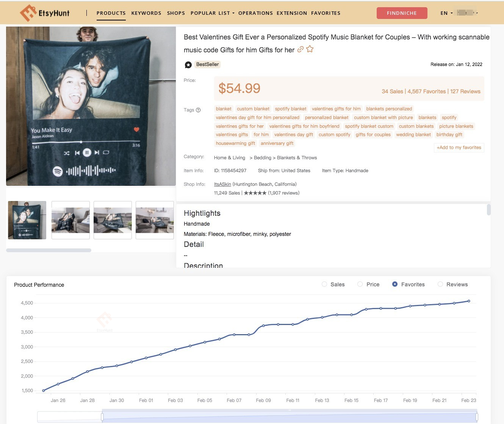Click the FINDNICHE button
This screenshot has width=504, height=424.
402,13
